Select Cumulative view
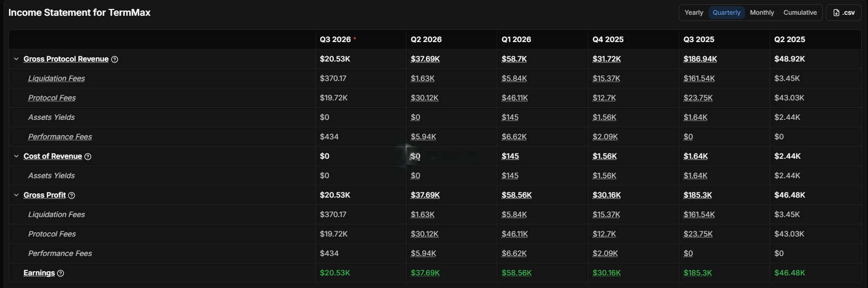868x288 pixels. (x=800, y=13)
